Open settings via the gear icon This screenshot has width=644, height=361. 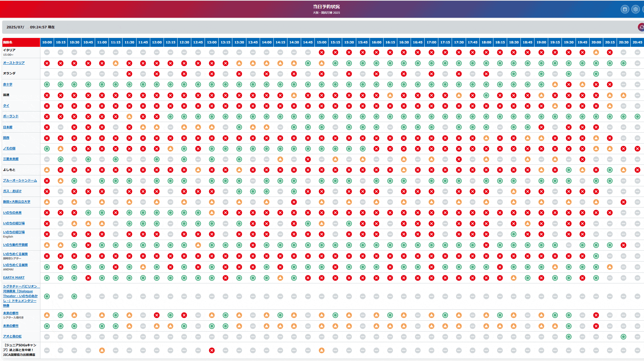point(635,9)
